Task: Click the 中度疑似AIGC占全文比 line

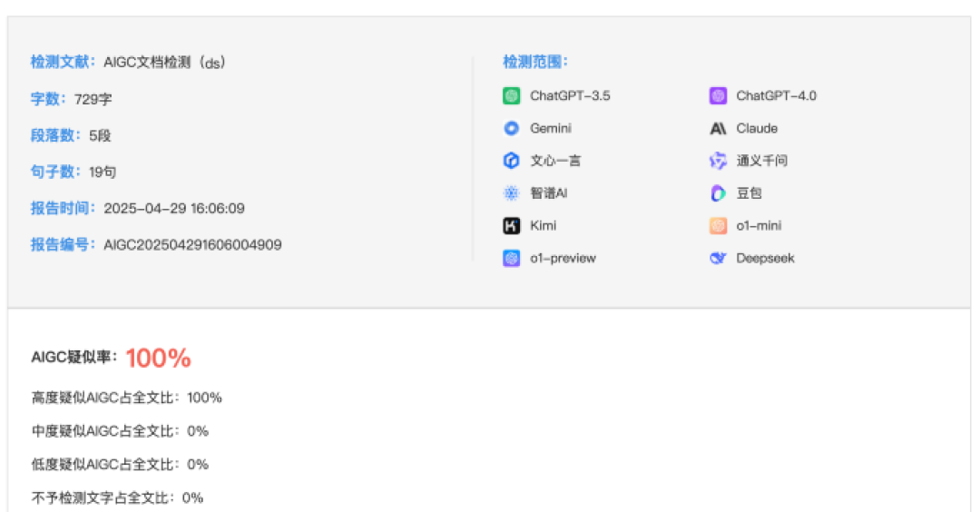Action: [120, 430]
